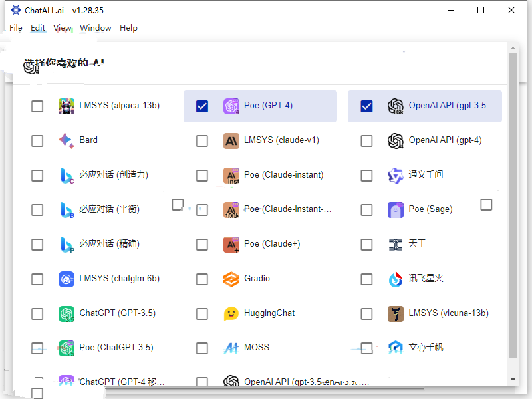Disable the OpenAI API (gpt-3.5) checkbox
Viewport: 532px width, 399px height.
[366, 106]
